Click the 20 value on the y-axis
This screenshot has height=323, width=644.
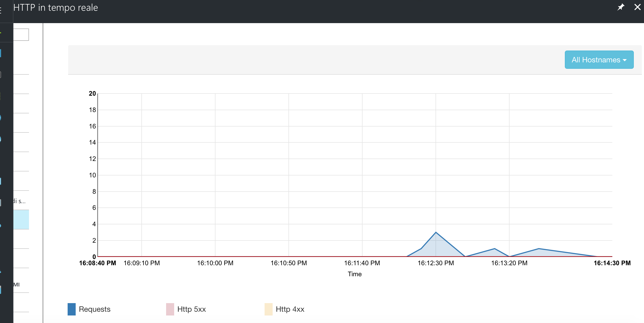pyautogui.click(x=92, y=94)
